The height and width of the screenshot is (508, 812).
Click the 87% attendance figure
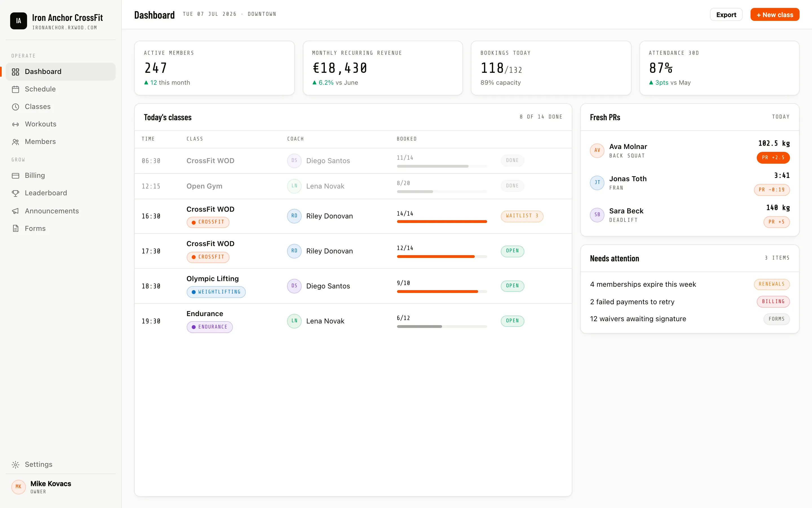(x=661, y=68)
